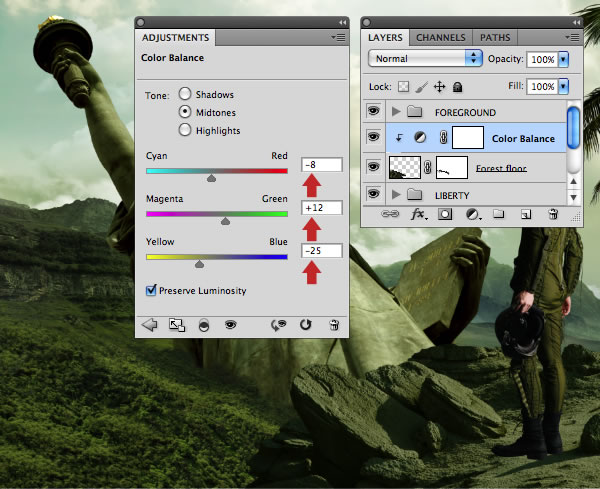Create new fill or adjustment layer
Image resolution: width=600 pixels, height=489 pixels.
pyautogui.click(x=473, y=214)
